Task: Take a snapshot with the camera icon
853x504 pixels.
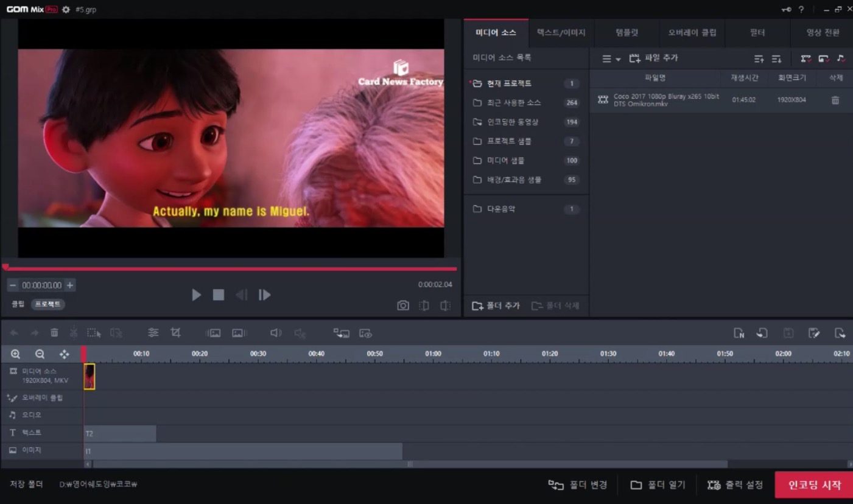Action: pos(403,306)
